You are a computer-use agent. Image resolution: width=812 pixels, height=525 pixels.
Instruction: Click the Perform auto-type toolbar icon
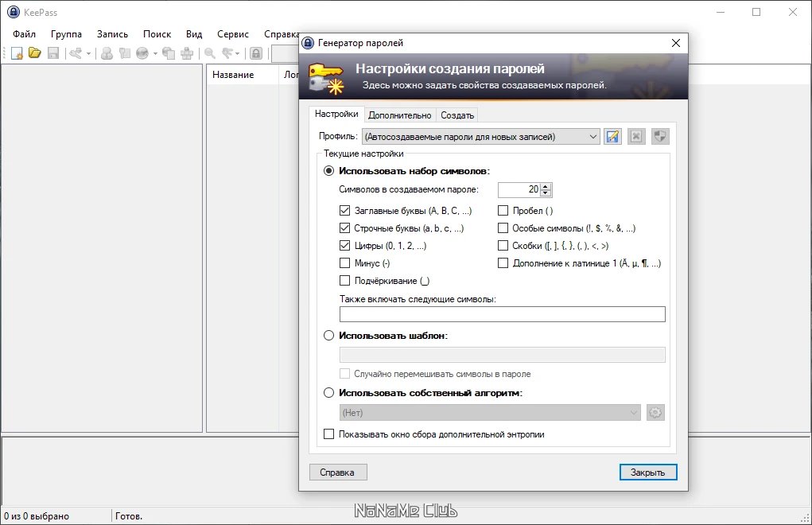187,53
